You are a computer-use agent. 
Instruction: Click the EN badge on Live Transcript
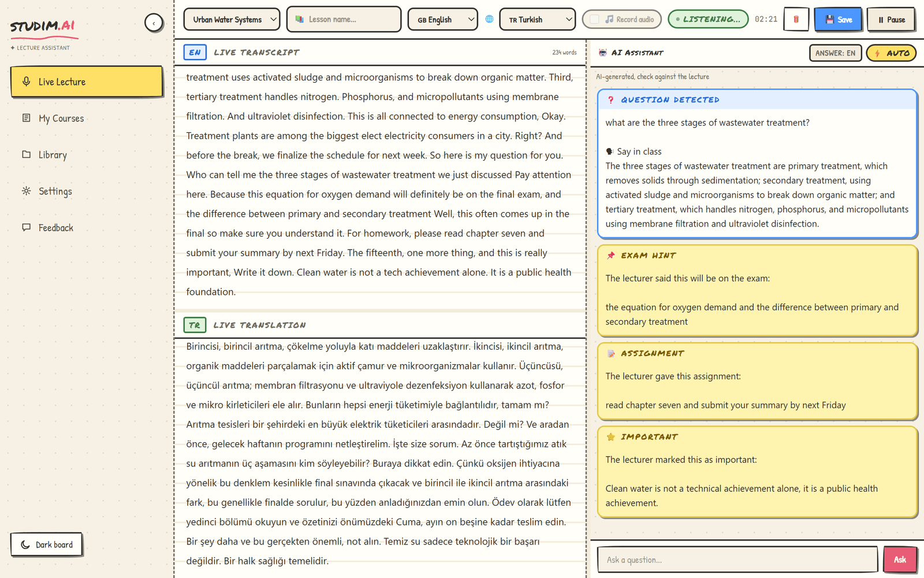pos(195,52)
